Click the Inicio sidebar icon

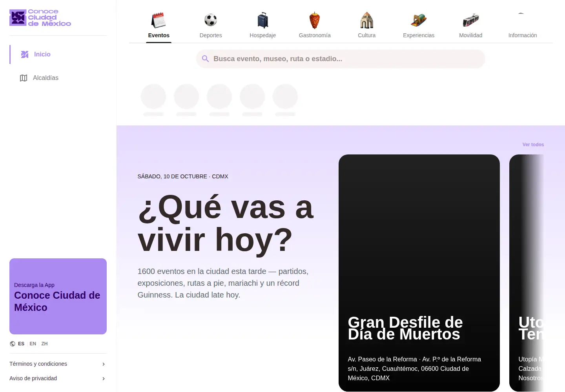point(25,54)
